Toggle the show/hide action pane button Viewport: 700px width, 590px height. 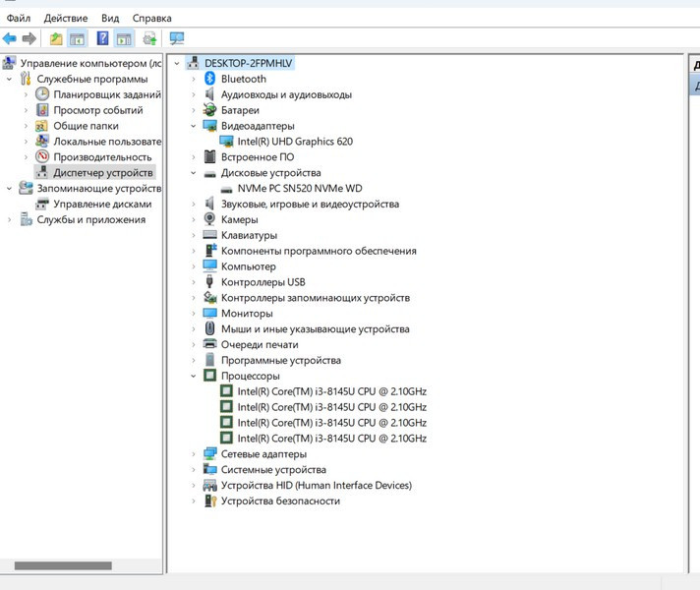coord(123,38)
